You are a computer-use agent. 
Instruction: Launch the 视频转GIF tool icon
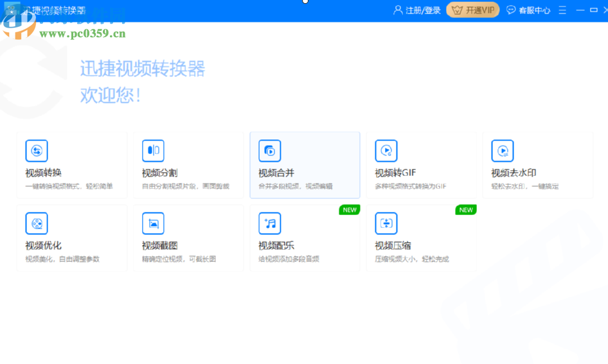click(386, 151)
